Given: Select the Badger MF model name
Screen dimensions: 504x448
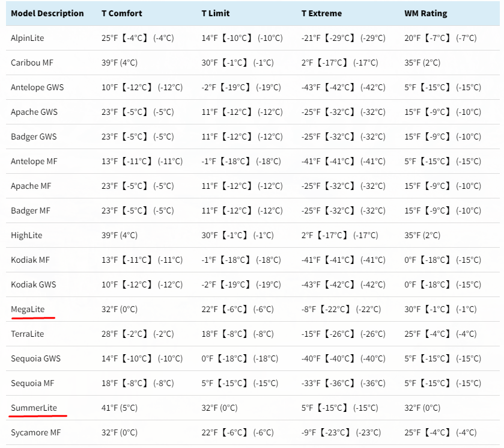Looking at the screenshot, I should click(31, 210).
